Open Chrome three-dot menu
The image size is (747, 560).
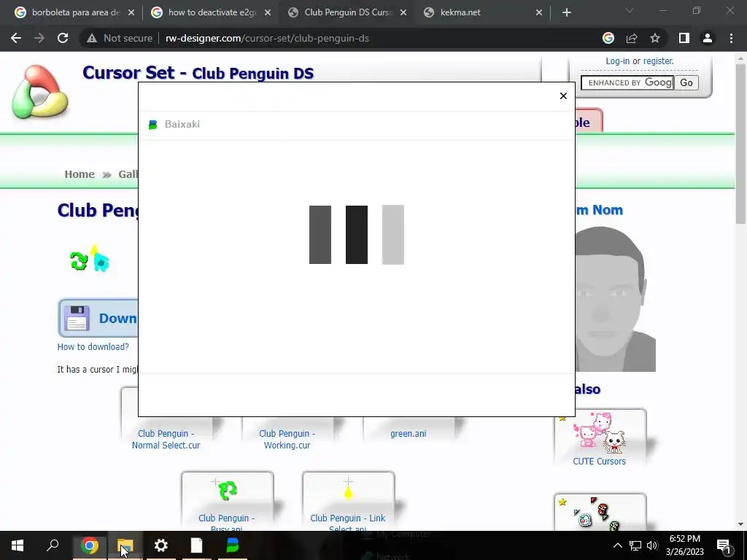(731, 38)
